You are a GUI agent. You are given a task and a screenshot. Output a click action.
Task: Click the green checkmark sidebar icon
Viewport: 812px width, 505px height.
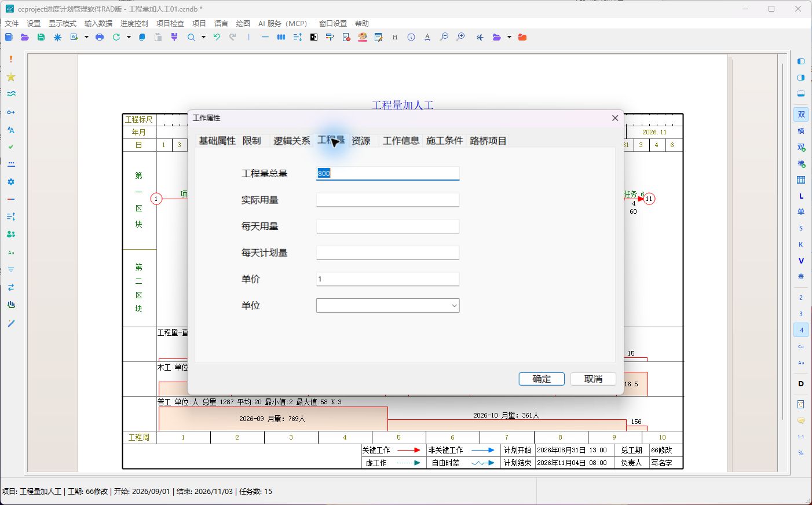(11, 147)
